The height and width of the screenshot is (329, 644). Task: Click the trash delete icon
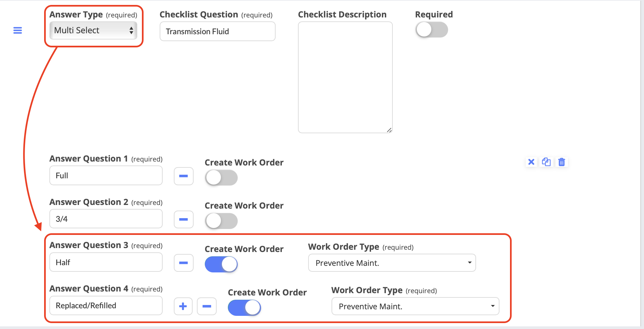pos(562,162)
